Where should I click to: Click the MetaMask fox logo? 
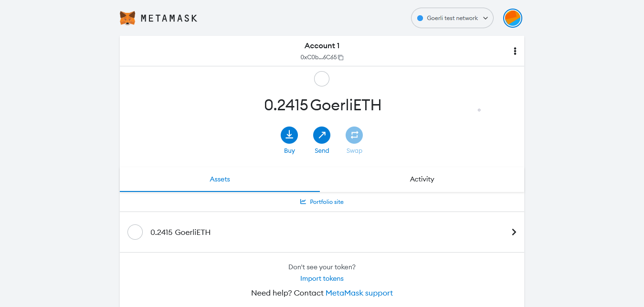[127, 18]
